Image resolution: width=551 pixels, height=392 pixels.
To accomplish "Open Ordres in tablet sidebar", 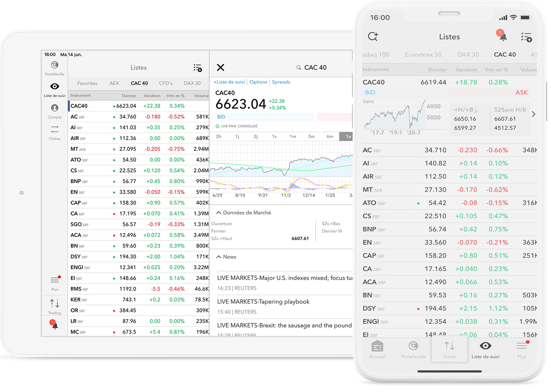I will pos(55,133).
